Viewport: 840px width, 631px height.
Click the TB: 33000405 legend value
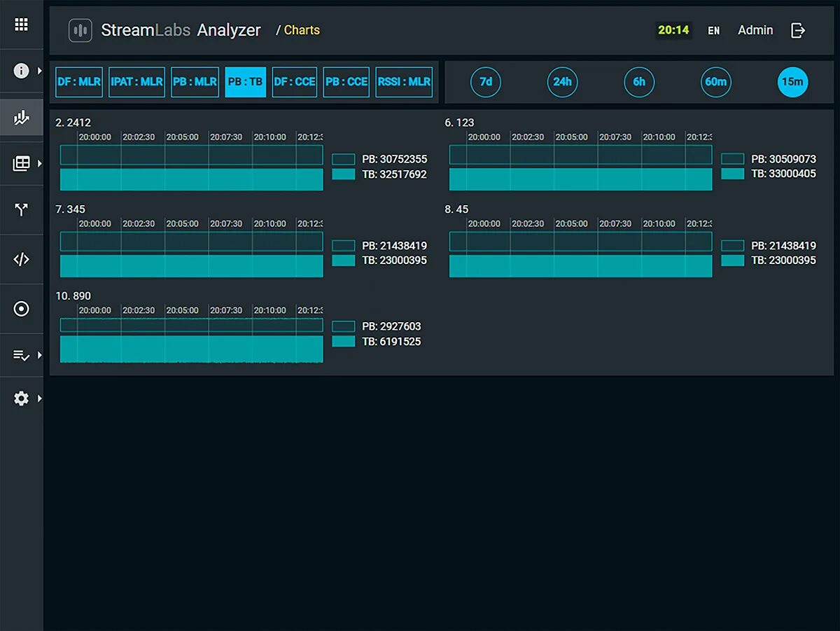[x=784, y=174]
